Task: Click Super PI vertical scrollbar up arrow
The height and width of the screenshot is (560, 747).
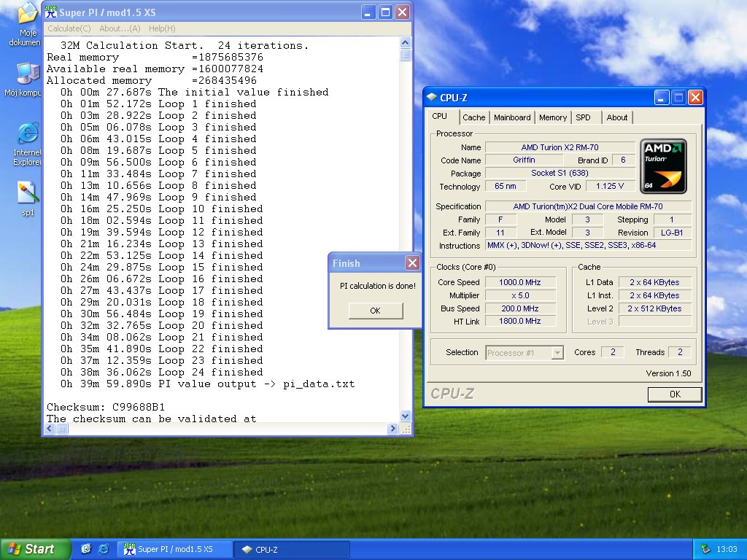Action: [x=406, y=43]
